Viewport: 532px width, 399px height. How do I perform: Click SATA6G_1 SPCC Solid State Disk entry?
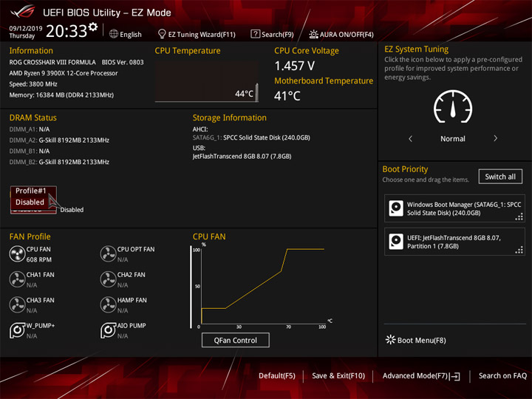click(251, 137)
